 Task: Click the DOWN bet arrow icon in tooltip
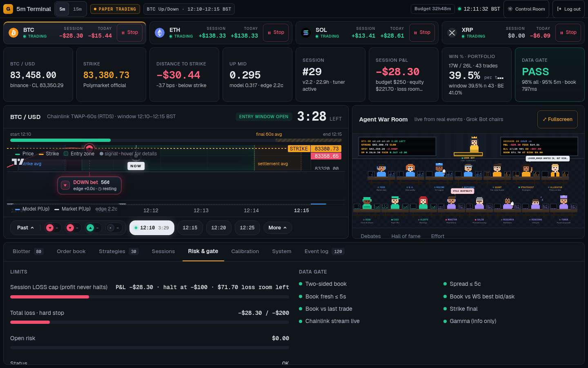tap(65, 186)
